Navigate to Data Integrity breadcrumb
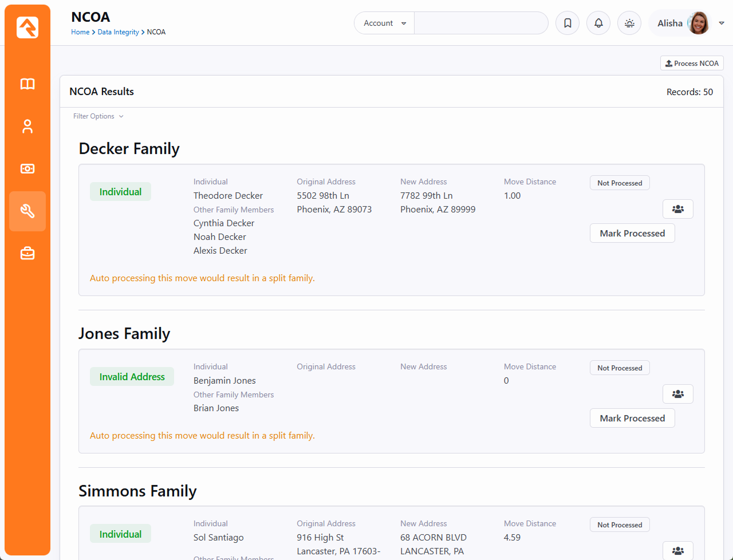Viewport: 733px width, 560px height. click(118, 32)
